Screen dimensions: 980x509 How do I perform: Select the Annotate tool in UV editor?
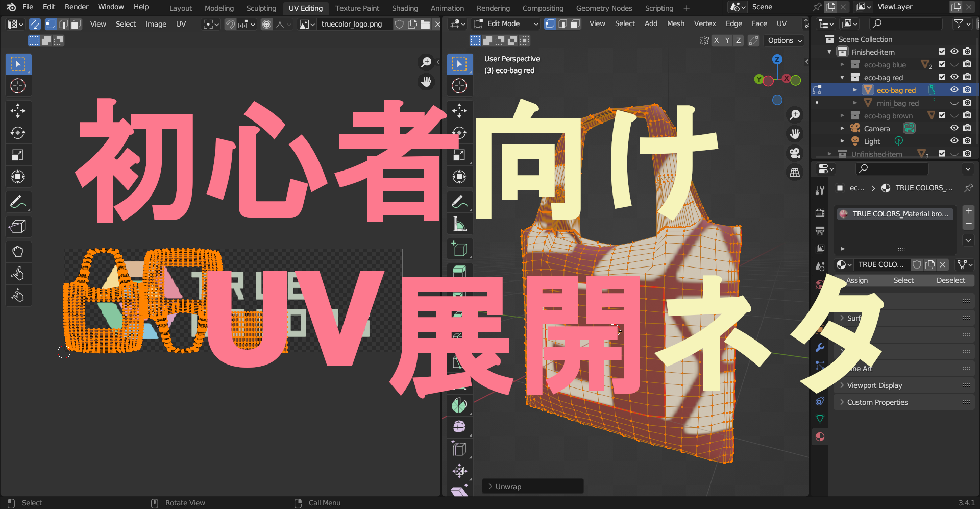click(18, 202)
